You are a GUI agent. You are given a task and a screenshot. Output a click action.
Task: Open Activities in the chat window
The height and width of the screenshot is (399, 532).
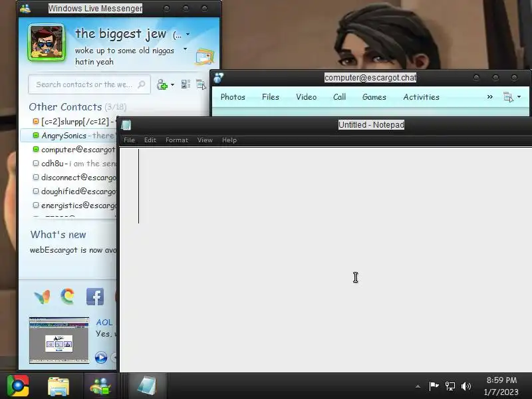pyautogui.click(x=421, y=97)
